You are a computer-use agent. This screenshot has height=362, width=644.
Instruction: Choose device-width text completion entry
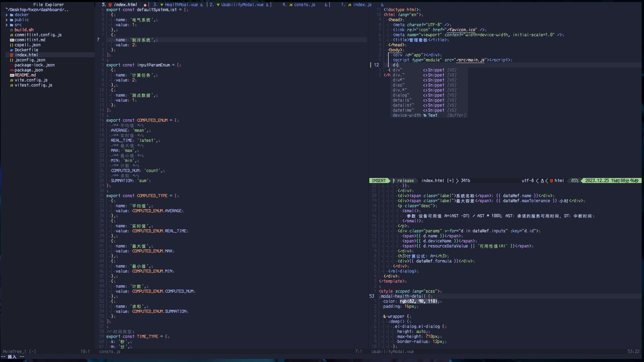[x=407, y=115]
